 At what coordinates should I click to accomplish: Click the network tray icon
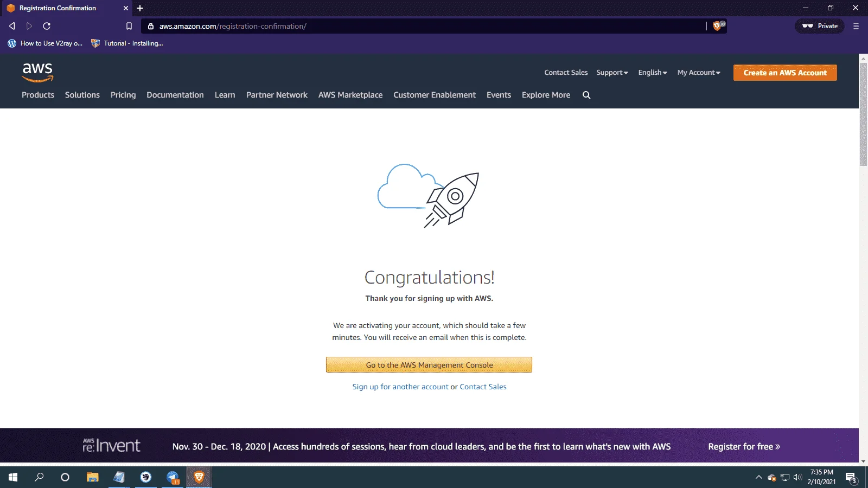[x=784, y=477]
